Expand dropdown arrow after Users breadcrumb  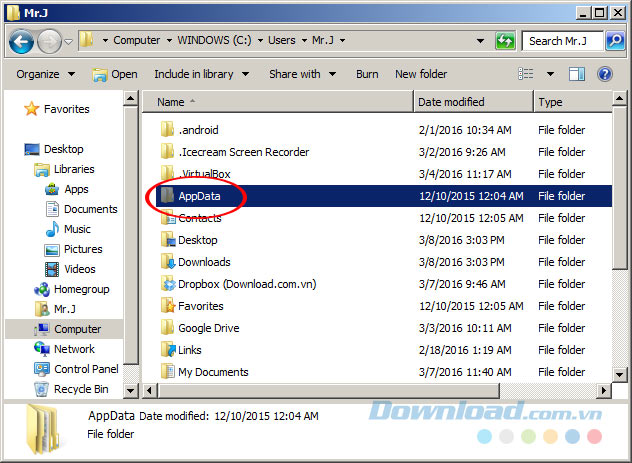[x=304, y=41]
